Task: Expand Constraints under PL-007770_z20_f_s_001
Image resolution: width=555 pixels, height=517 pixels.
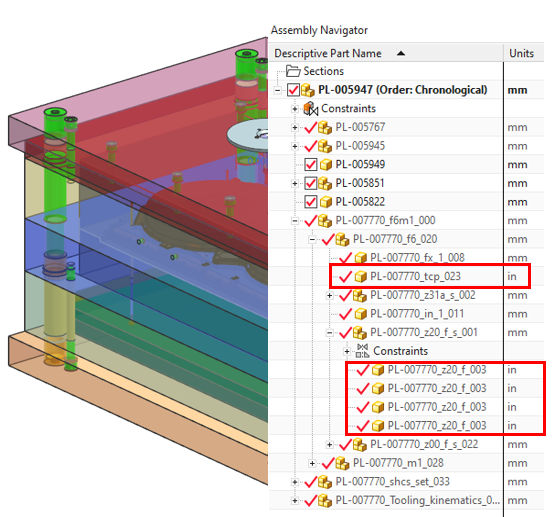Action: (347, 351)
